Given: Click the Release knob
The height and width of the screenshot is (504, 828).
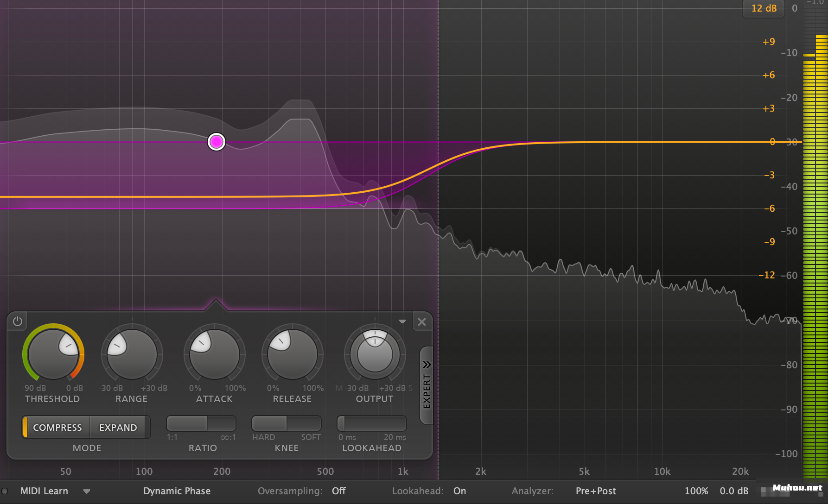Looking at the screenshot, I should [292, 354].
